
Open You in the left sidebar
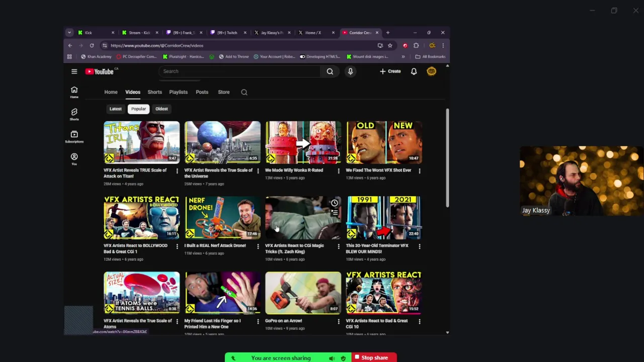74,159
